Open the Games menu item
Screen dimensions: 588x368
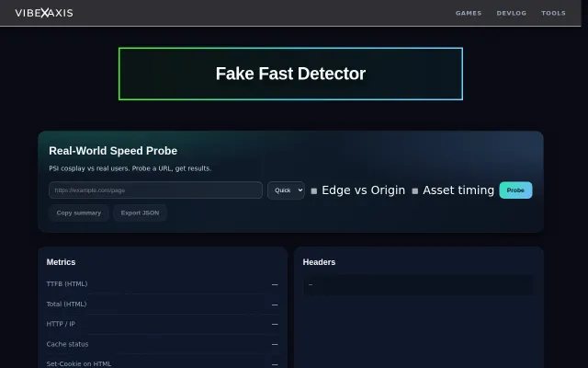[469, 13]
